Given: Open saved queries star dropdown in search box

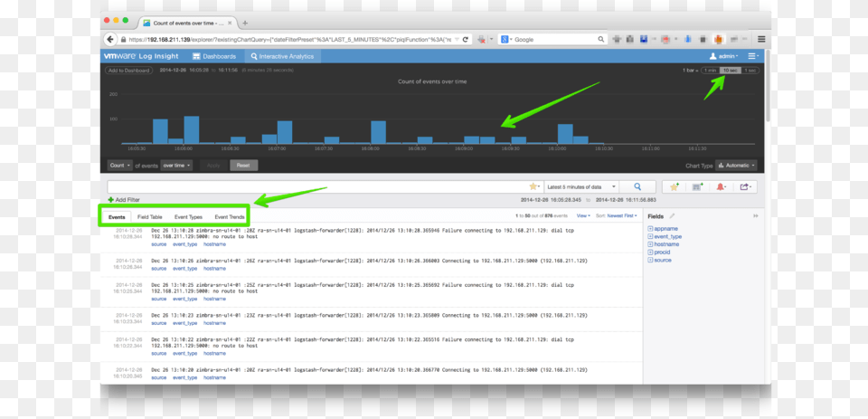Looking at the screenshot, I should (x=534, y=186).
